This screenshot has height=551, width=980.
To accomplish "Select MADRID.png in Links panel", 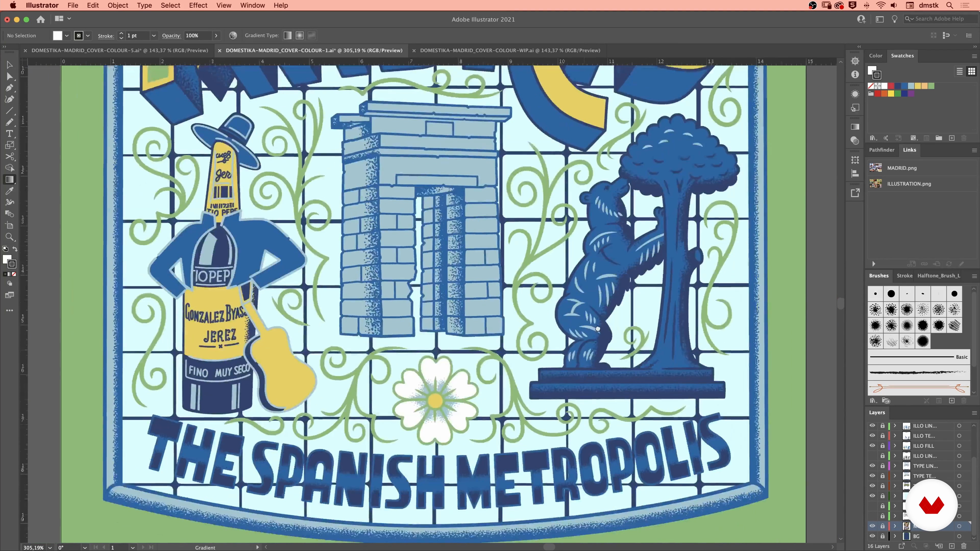I will (x=921, y=168).
